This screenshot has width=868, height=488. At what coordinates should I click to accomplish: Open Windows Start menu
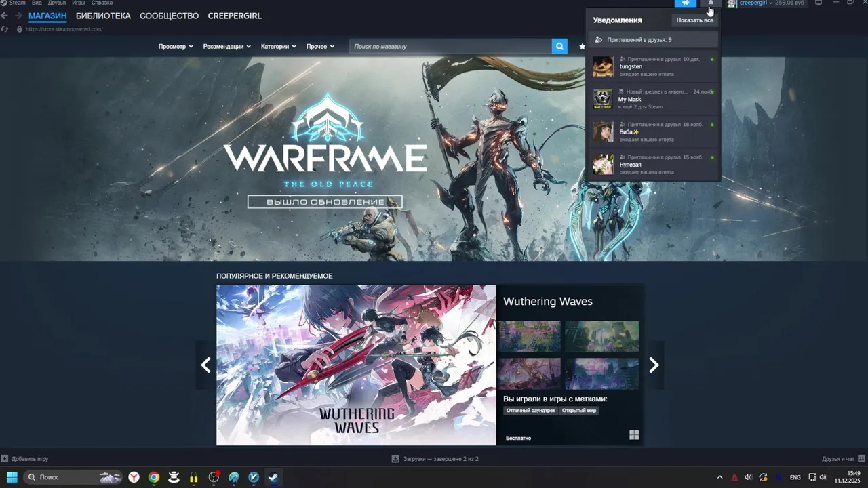12,477
